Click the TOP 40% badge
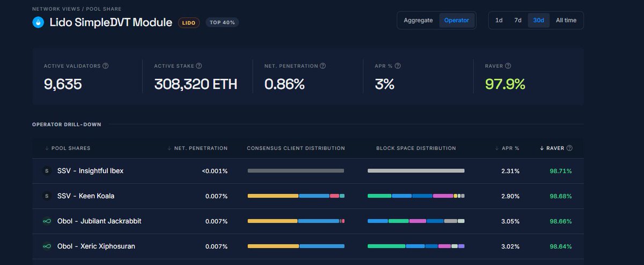 click(222, 23)
